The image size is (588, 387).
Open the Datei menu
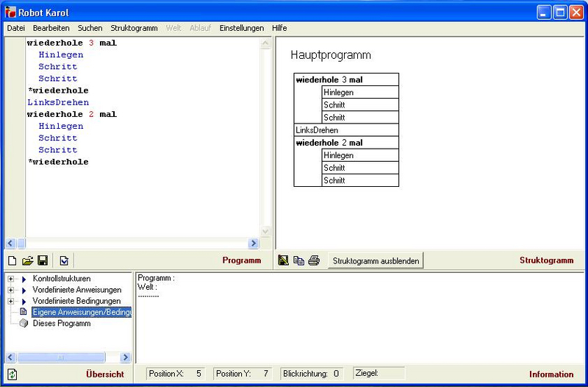click(x=15, y=28)
